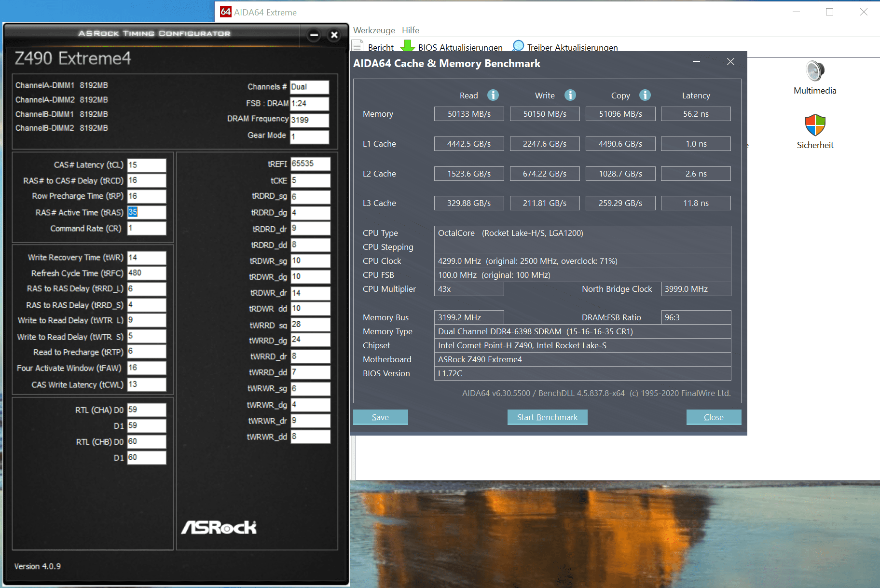880x588 pixels.
Task: Click the Memory Type DDR4-6398 value
Action: pos(582,331)
